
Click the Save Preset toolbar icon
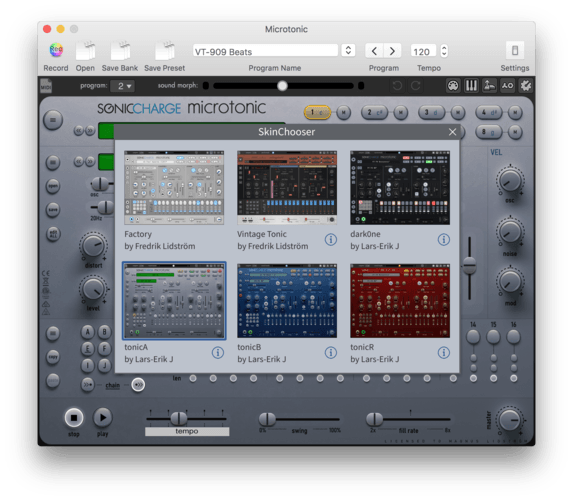coord(164,50)
